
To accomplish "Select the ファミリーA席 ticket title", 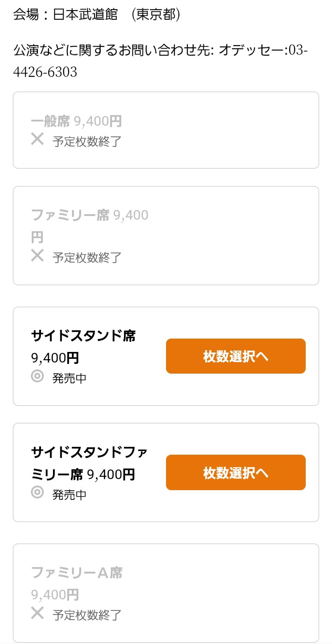I will point(77,573).
